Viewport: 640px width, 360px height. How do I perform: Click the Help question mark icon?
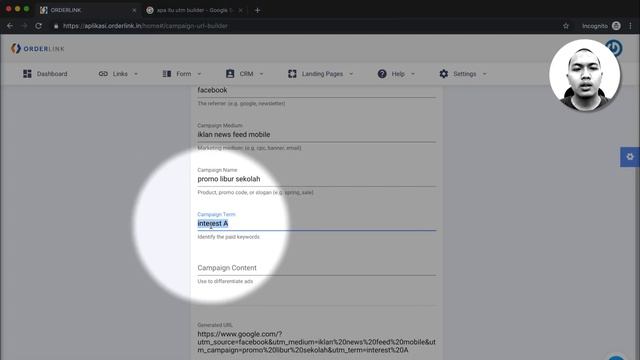point(382,74)
